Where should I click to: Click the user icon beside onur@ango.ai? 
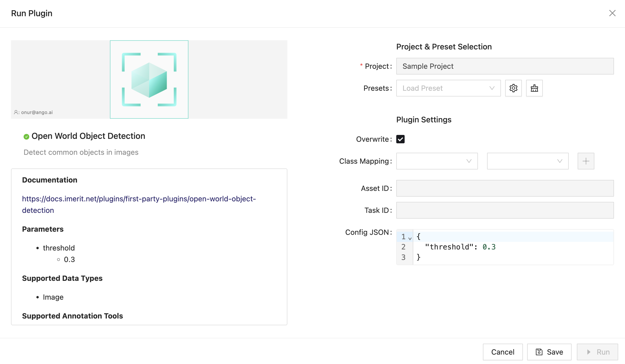click(16, 112)
